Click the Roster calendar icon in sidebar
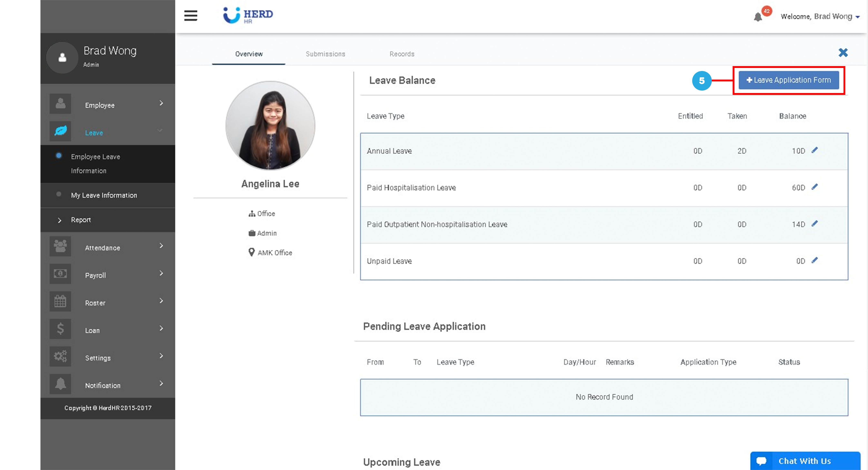868x470 pixels. point(60,301)
